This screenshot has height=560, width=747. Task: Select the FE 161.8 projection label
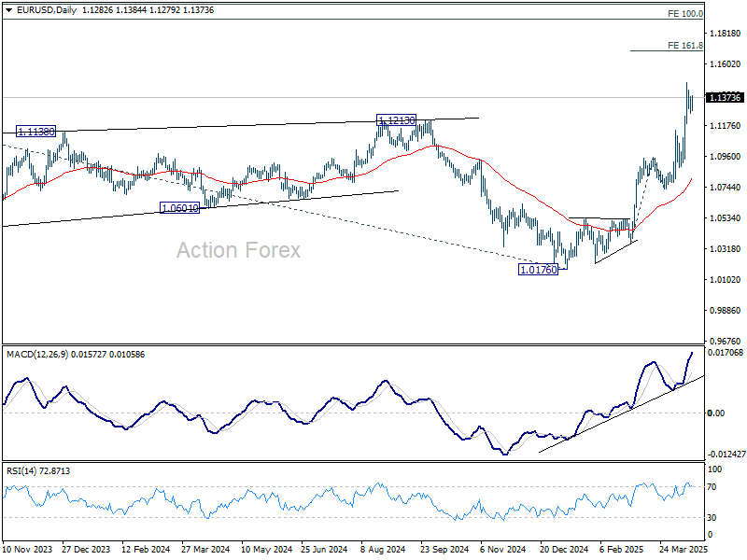pos(685,45)
